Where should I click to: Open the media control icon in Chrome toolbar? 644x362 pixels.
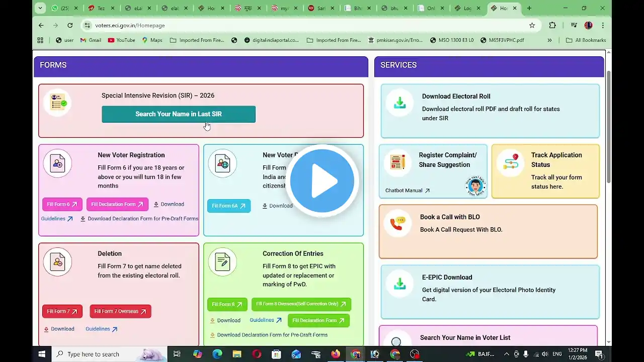(x=574, y=25)
